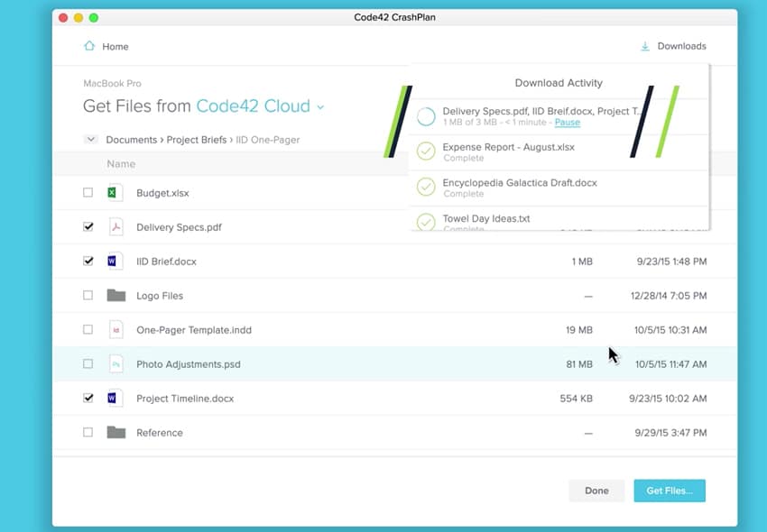Screen dimensions: 767x532
Task: Go to the Home view
Action: point(106,47)
